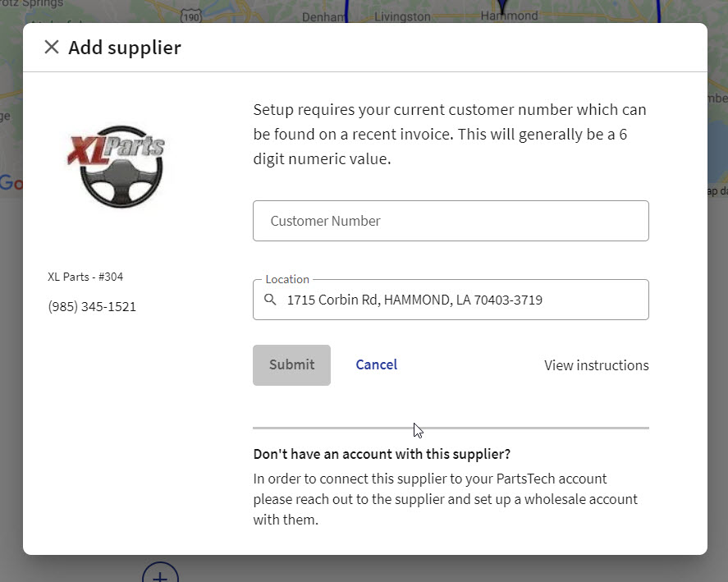Screen dimensions: 728x582
Task: Click inside the Customer Number field
Action: pos(451,220)
